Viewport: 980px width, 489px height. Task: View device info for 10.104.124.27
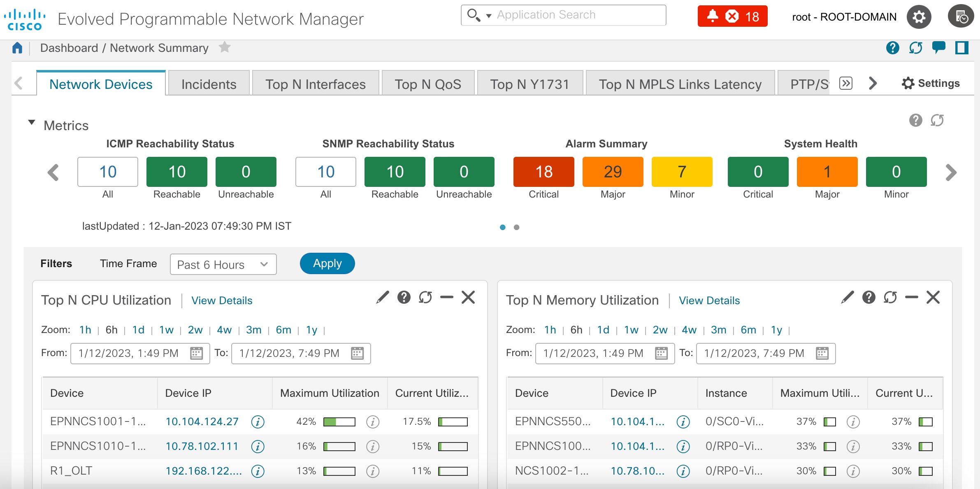point(258,421)
